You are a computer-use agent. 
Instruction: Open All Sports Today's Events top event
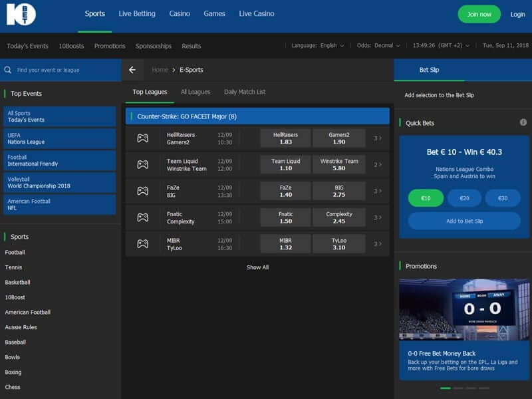point(59,116)
